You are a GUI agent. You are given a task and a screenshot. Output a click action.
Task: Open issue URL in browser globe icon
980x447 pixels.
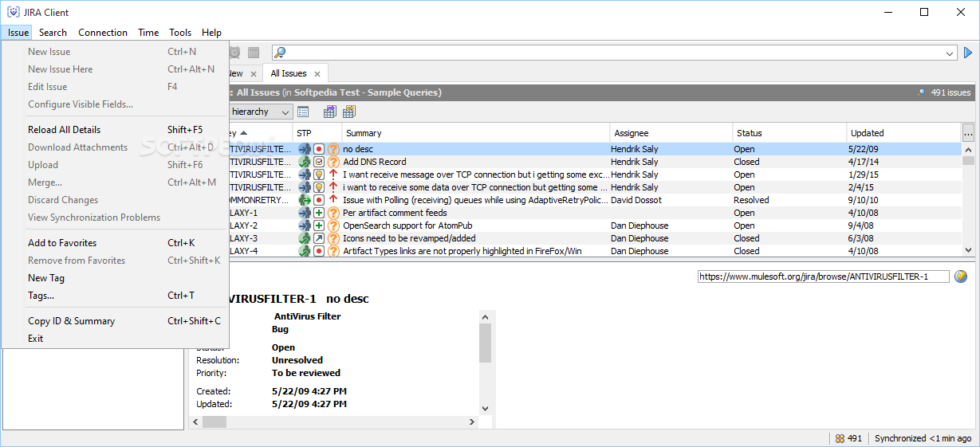(x=961, y=276)
